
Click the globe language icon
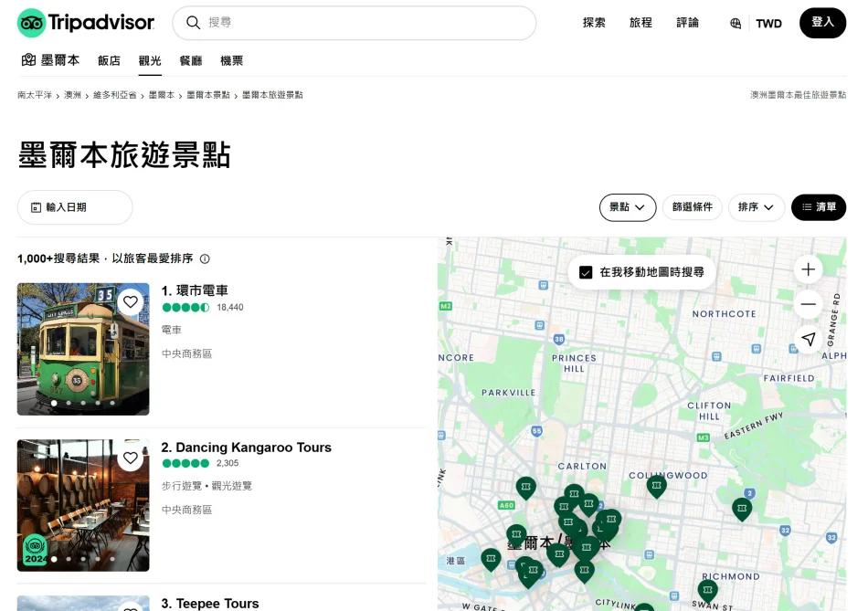(736, 24)
